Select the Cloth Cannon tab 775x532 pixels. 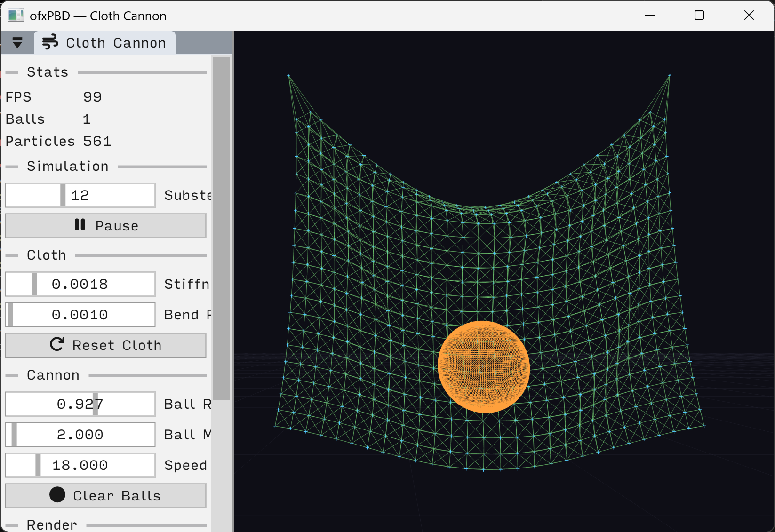point(105,43)
